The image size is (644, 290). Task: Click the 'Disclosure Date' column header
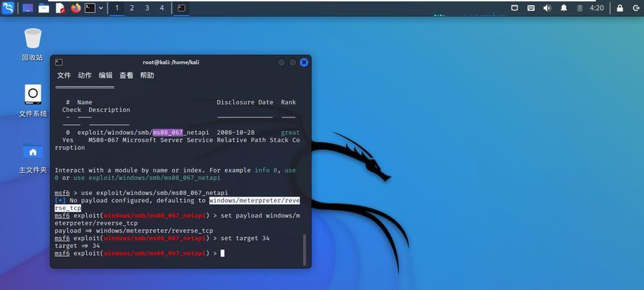[x=245, y=102]
